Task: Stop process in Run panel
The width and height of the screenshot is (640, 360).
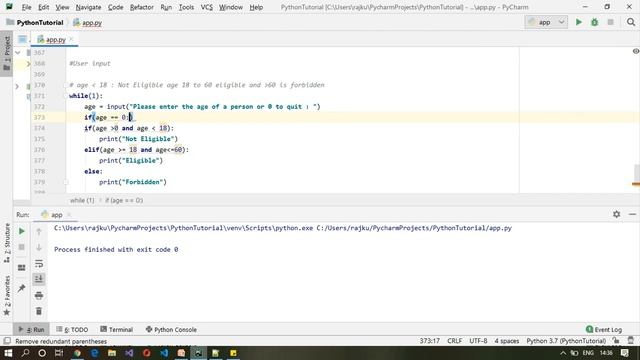Action: pyautogui.click(x=22, y=247)
